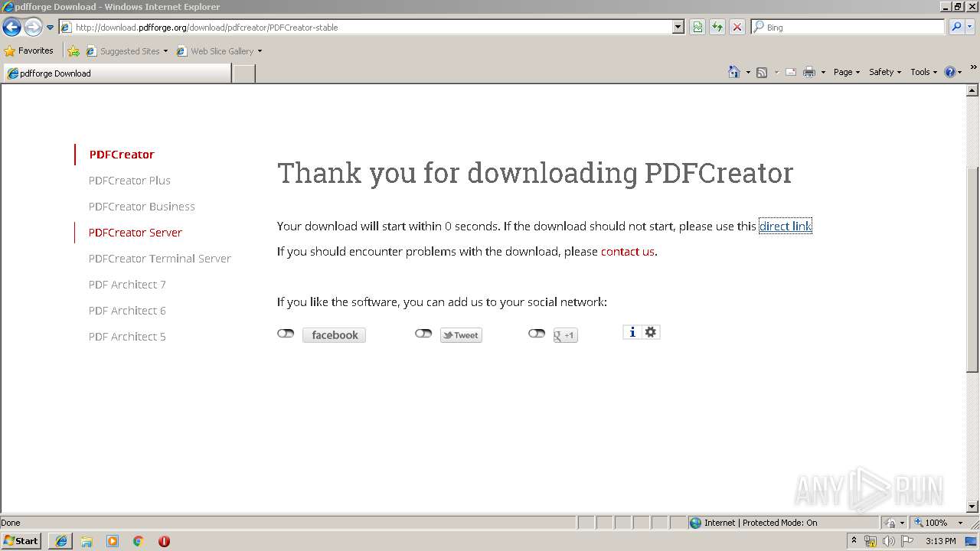Click the Bing search box
The width and height of the screenshot is (980, 551).
(848, 27)
